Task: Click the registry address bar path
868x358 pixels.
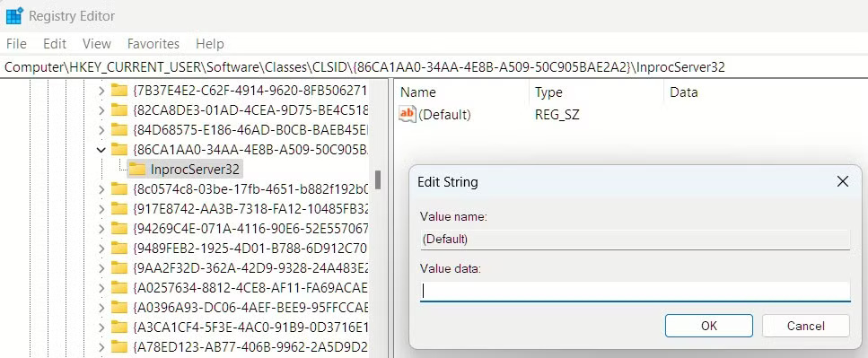Action: pyautogui.click(x=364, y=67)
